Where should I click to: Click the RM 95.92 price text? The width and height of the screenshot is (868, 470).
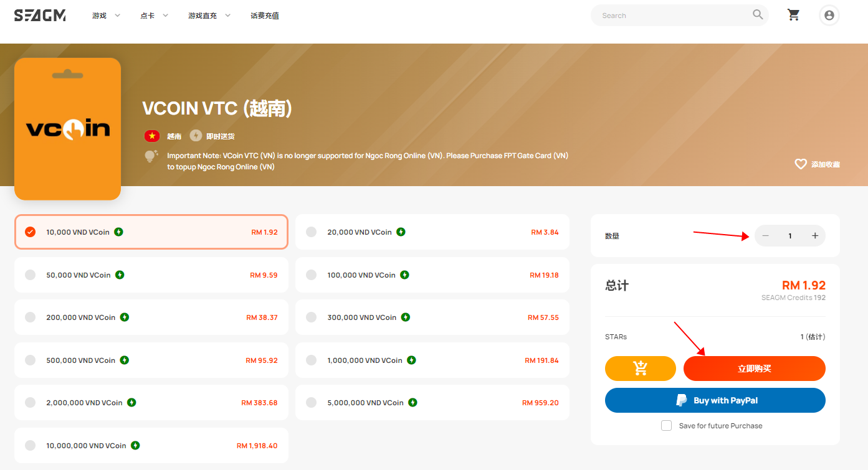click(262, 360)
